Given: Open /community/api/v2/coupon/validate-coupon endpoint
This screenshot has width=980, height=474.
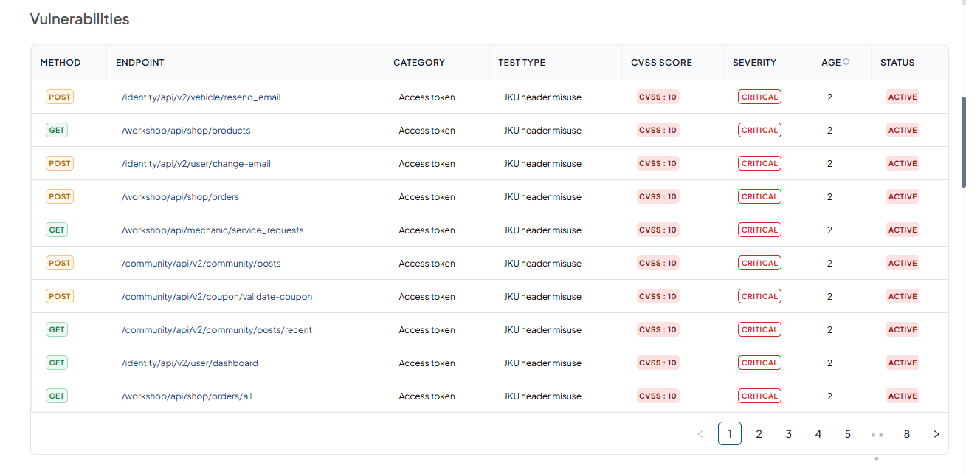Looking at the screenshot, I should coord(217,297).
